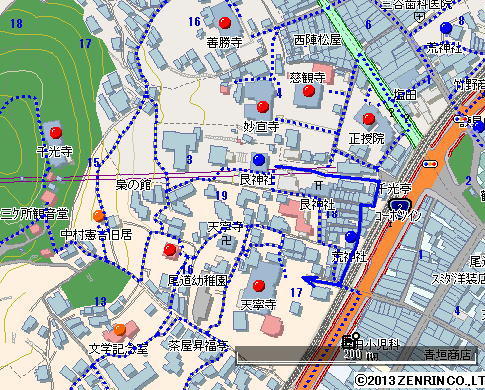
Task: Select the blue marker at top-right 荒神社
Action: (446, 28)
